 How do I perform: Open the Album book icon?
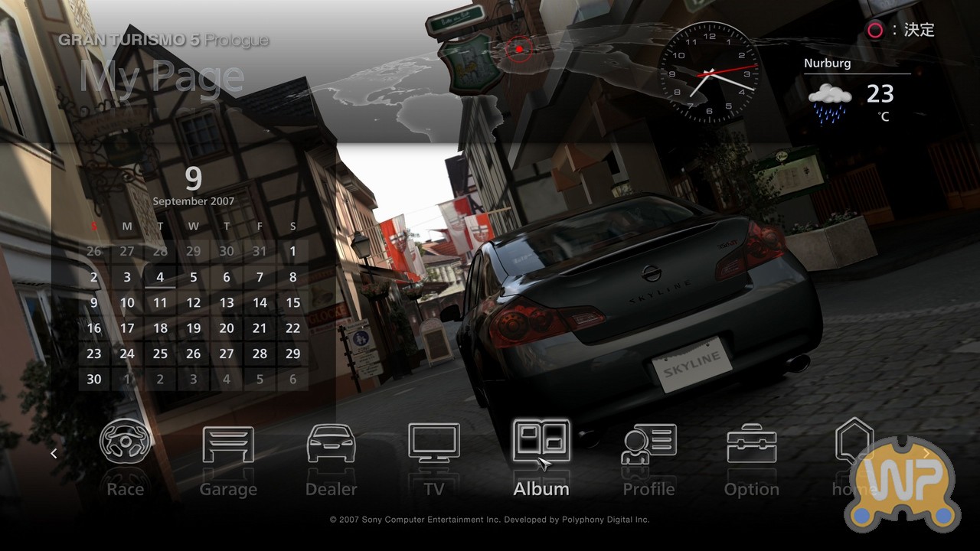click(541, 442)
